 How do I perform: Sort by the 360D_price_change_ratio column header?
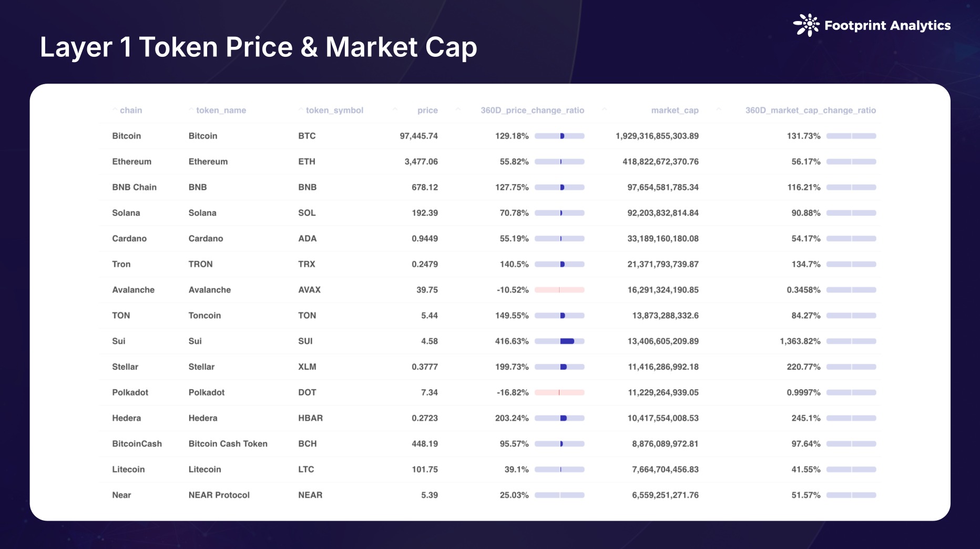pyautogui.click(x=532, y=110)
